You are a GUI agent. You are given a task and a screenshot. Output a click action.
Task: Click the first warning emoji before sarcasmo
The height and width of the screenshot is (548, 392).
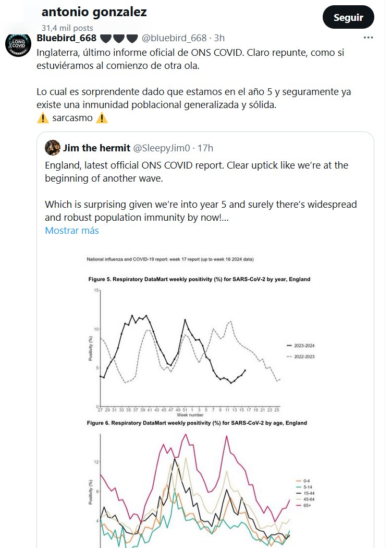click(x=43, y=118)
